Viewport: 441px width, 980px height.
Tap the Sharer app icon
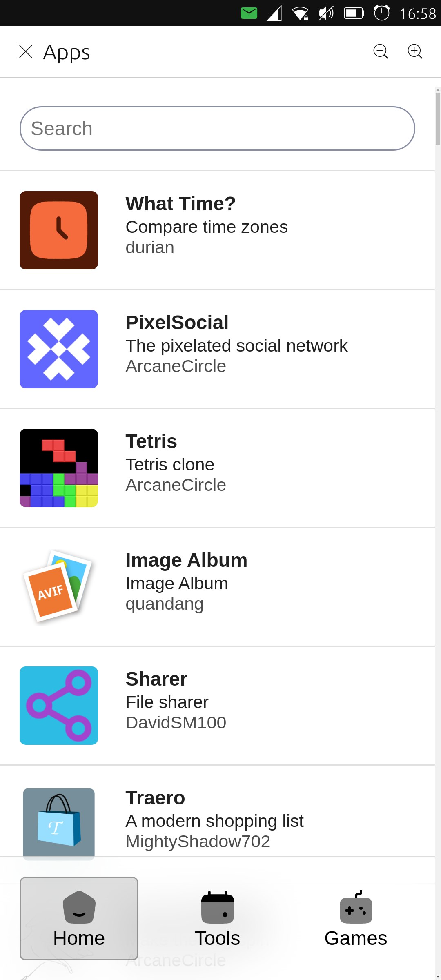[59, 706]
